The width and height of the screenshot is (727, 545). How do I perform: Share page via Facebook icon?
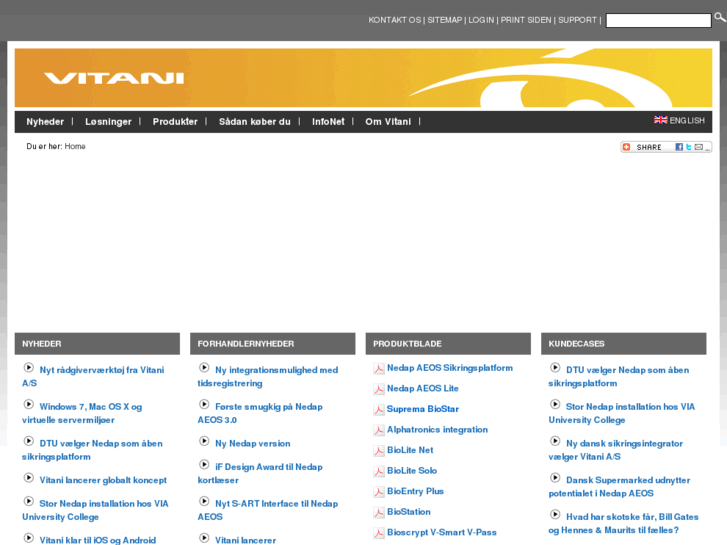click(679, 147)
